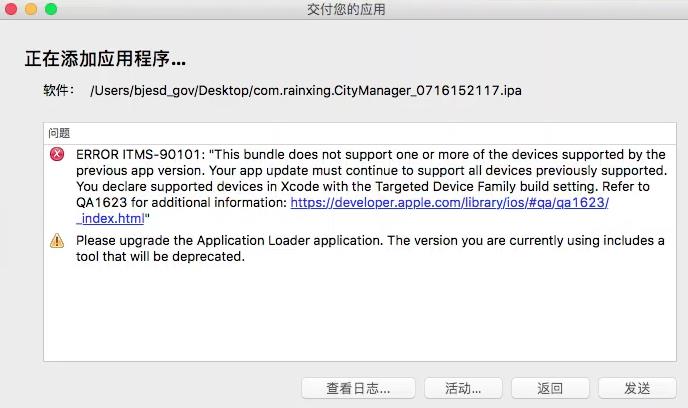Click the .ipa file path text
Image resolution: width=688 pixels, height=408 pixels.
click(x=305, y=90)
